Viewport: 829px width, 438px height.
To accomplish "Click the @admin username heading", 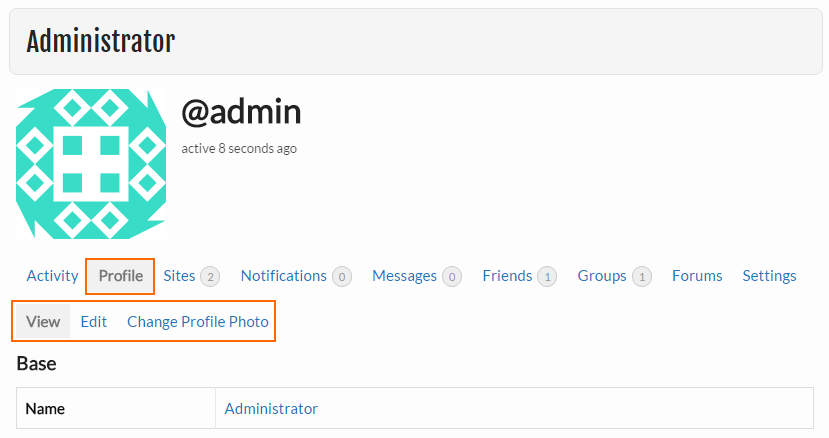I will click(x=241, y=112).
